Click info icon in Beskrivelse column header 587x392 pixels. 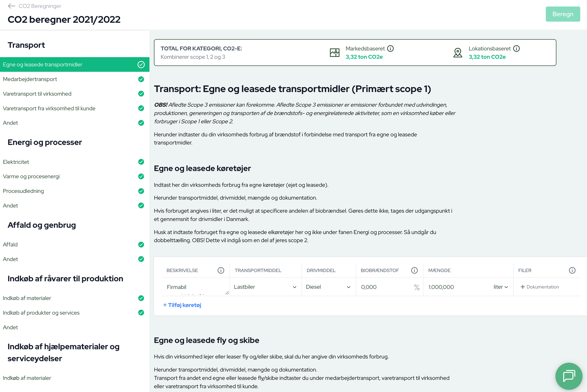click(x=221, y=270)
